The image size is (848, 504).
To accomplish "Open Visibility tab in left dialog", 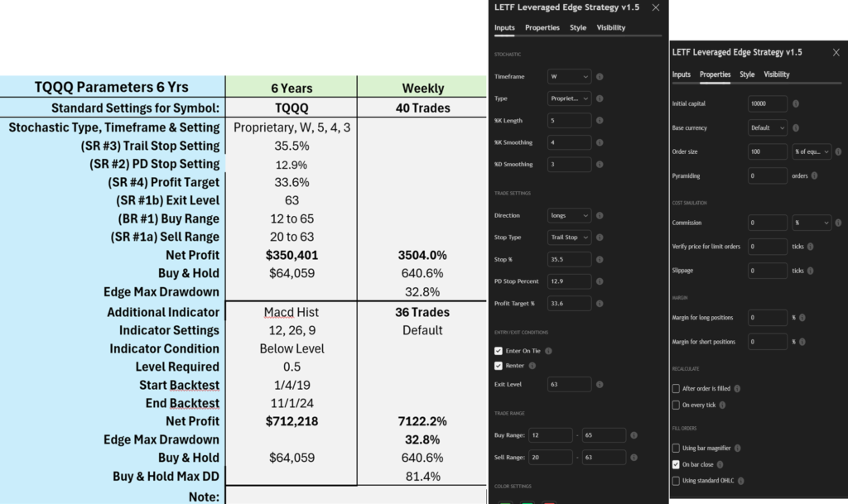I will 610,27.
